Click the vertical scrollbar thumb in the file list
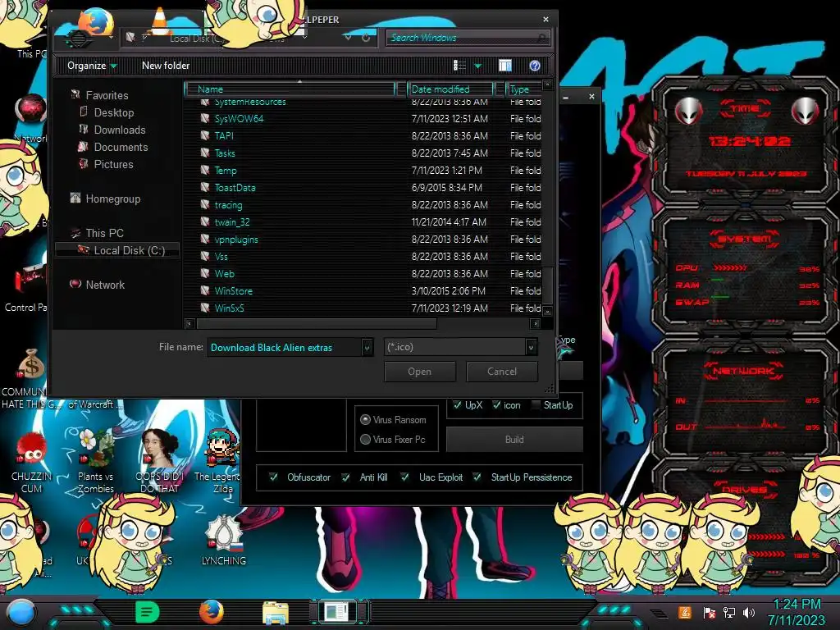This screenshot has width=840, height=630. (x=547, y=285)
